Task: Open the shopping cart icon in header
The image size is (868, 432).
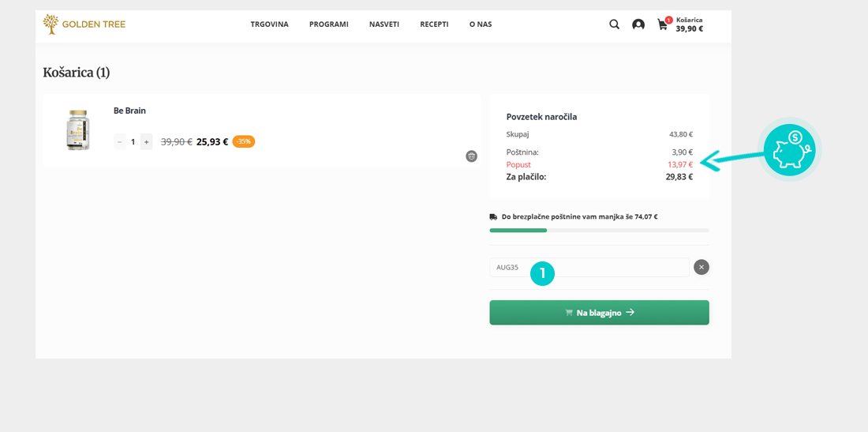Action: (x=663, y=24)
